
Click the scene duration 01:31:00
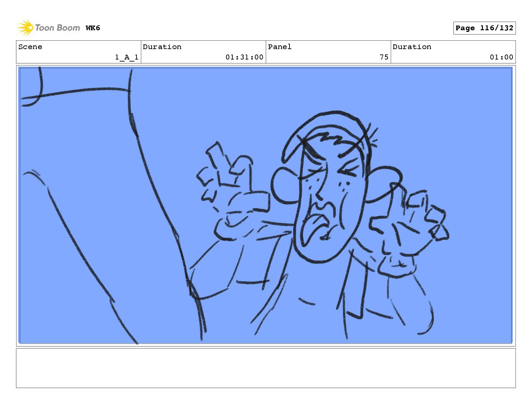(244, 57)
